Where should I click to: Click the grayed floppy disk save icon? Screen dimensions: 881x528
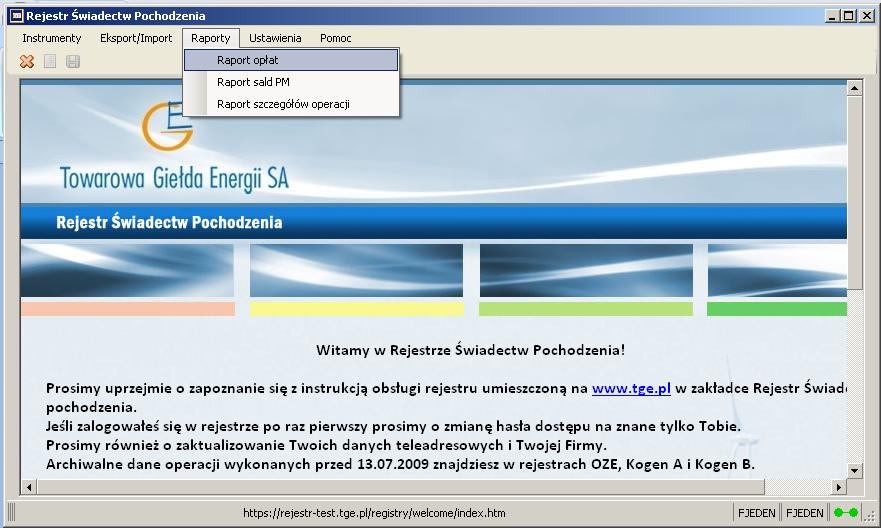pos(73,61)
